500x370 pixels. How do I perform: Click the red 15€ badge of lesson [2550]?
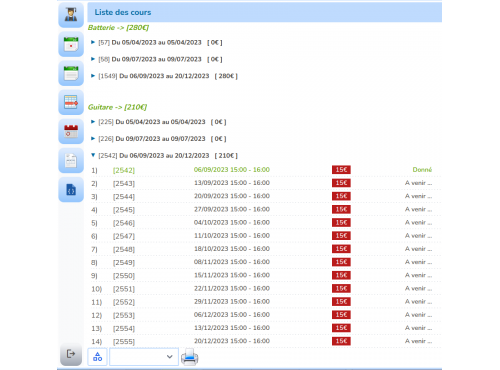click(341, 275)
